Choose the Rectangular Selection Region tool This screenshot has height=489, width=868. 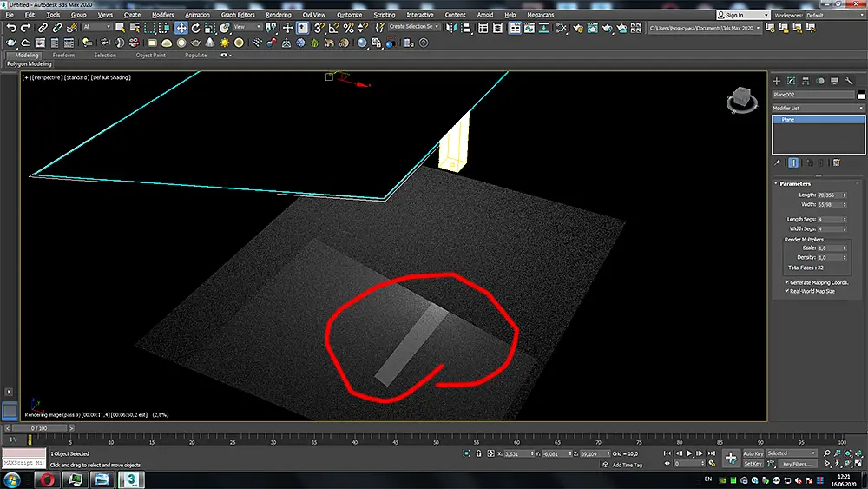tap(149, 27)
